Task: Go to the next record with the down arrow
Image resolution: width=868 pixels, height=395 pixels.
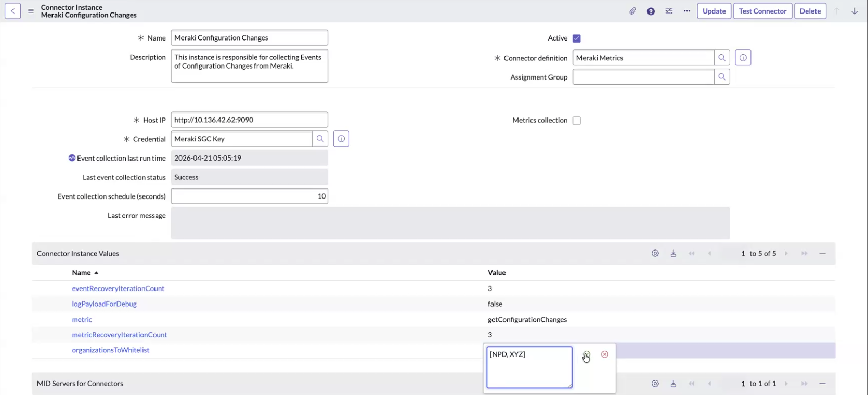Action: click(x=854, y=11)
